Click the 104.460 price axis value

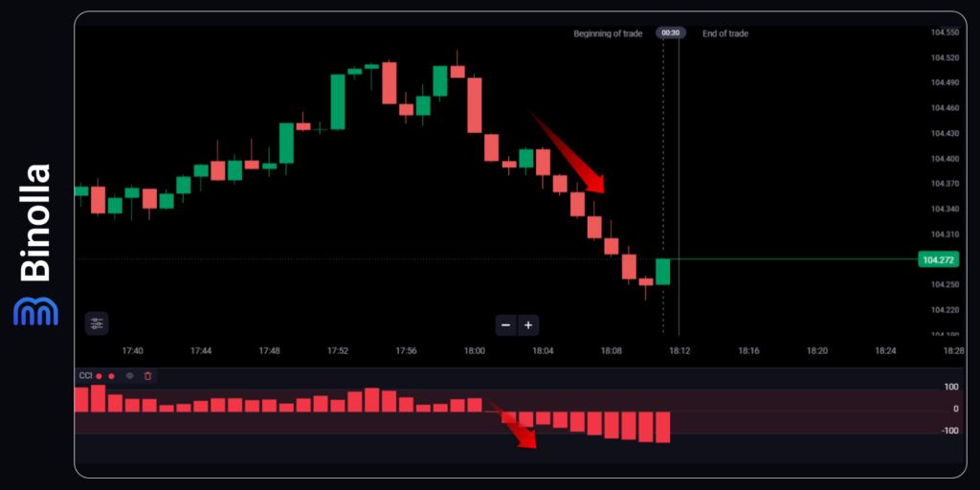pos(945,108)
